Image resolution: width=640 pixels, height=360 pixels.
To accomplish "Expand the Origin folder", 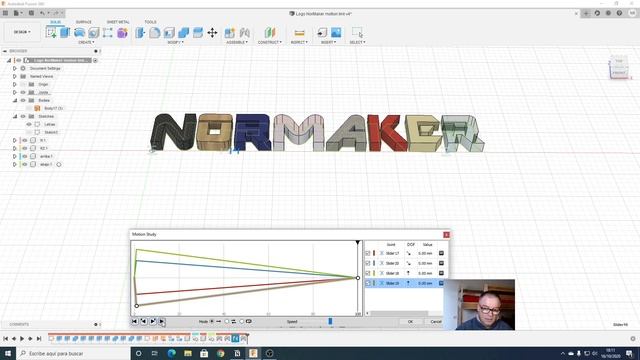I will point(15,84).
